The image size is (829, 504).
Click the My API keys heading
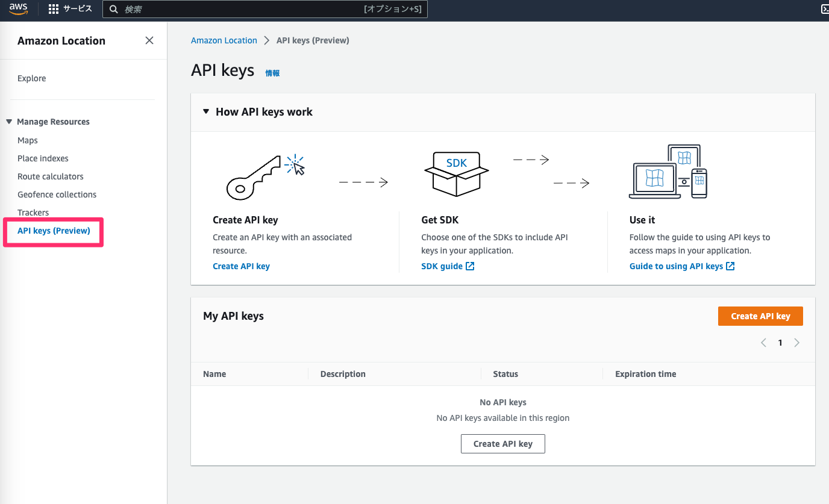[233, 316]
